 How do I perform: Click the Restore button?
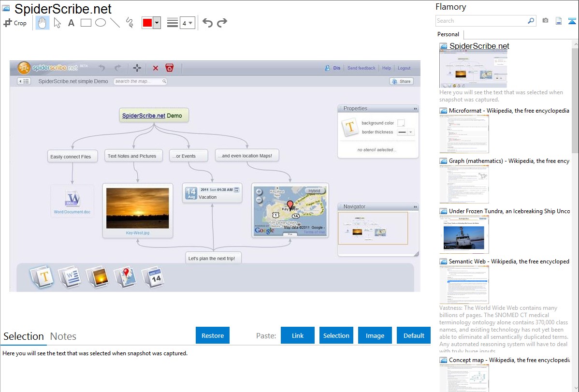pos(213,335)
